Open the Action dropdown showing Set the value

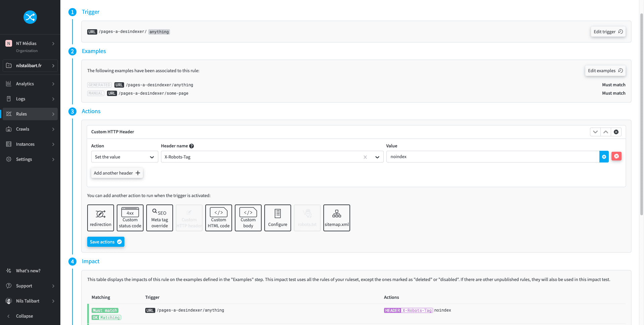(x=124, y=156)
